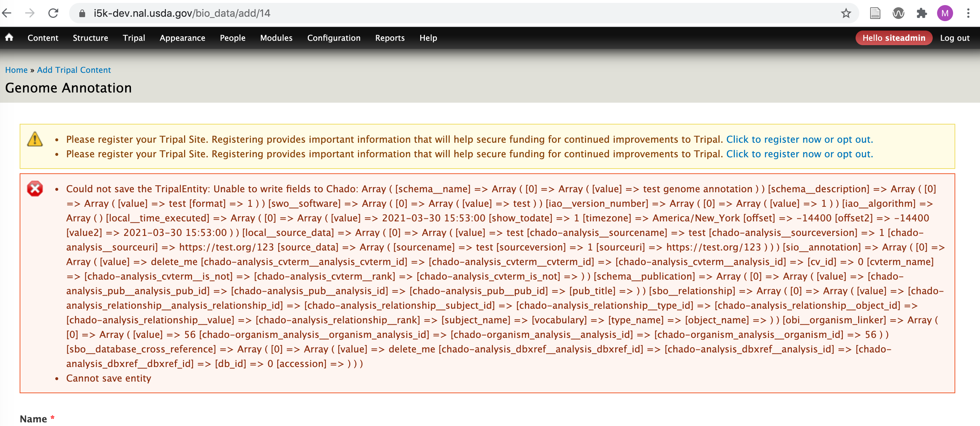Open the Appearance admin menu
The width and height of the screenshot is (980, 426).
click(183, 38)
